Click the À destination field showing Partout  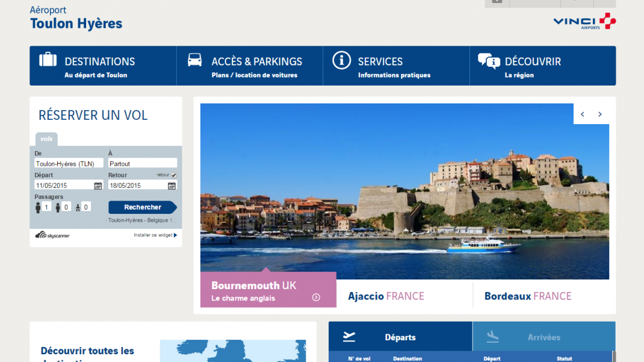tap(143, 163)
